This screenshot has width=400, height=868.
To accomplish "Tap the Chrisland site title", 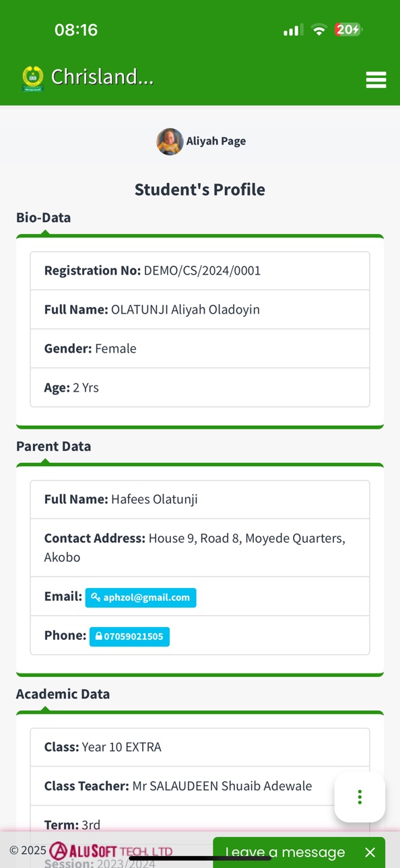I will tap(102, 77).
